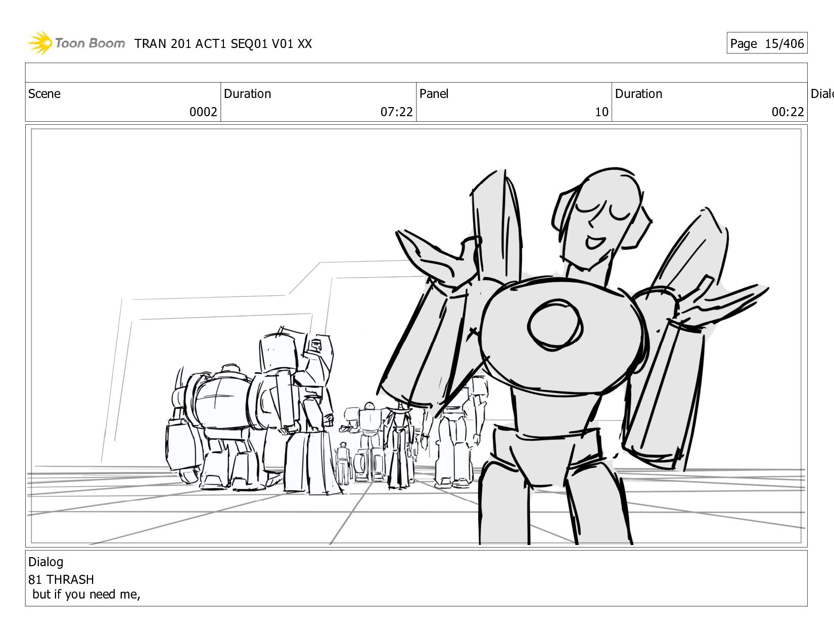
Task: Click the Duration label above "00:22"
Action: [x=639, y=94]
